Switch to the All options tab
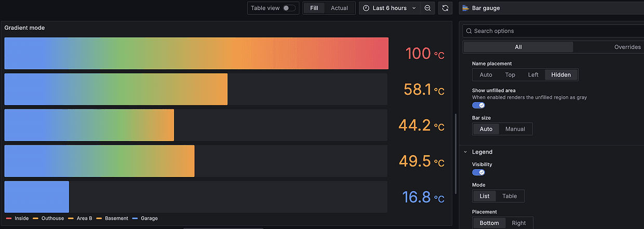 pos(518,47)
